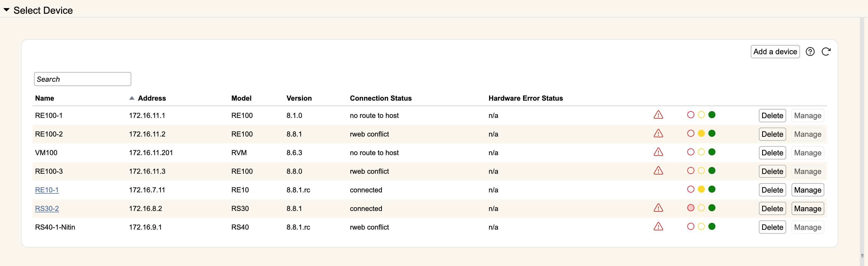
Task: Sort by Name column header
Action: tap(45, 98)
